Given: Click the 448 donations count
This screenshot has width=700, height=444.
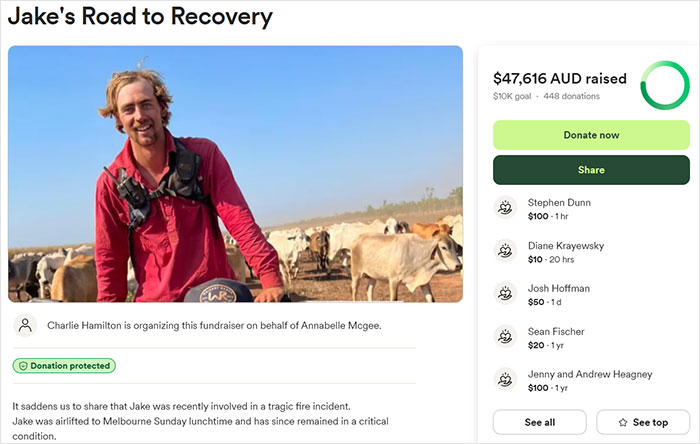Looking at the screenshot, I should (x=571, y=96).
